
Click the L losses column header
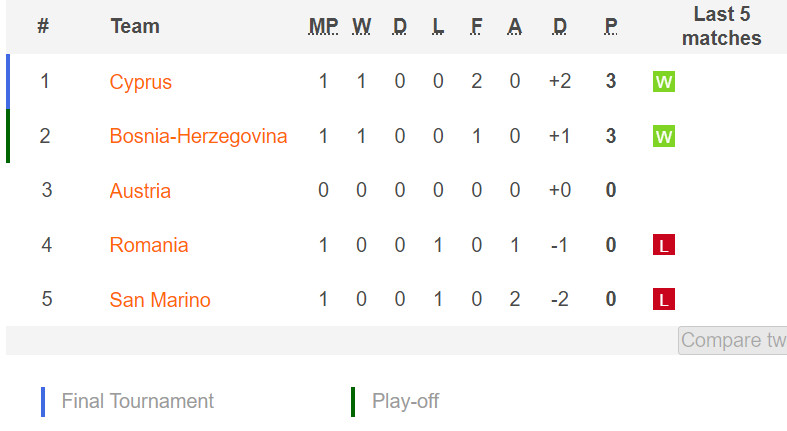(438, 26)
